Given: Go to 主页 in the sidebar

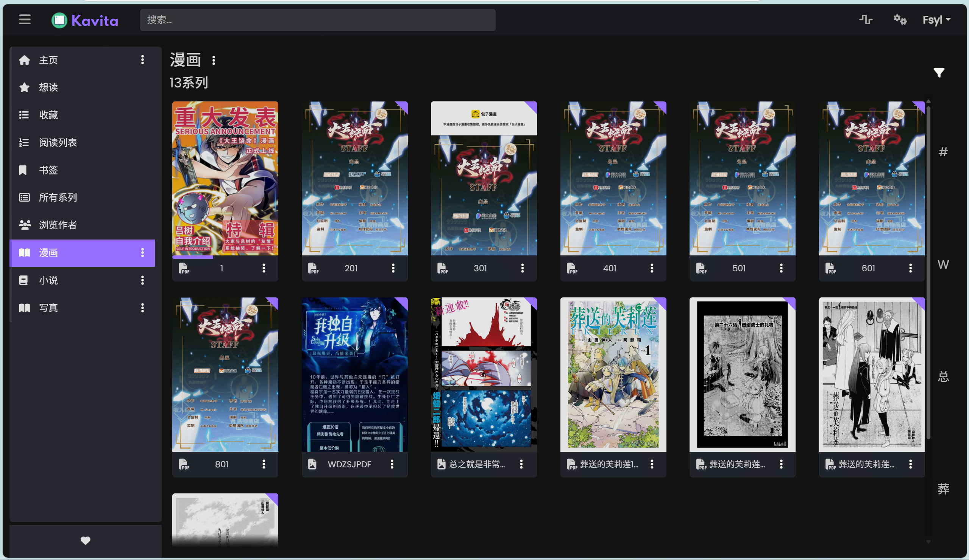Looking at the screenshot, I should coord(48,60).
